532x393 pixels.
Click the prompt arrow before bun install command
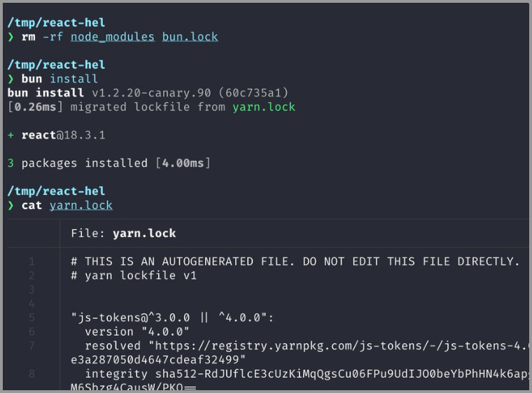10,79
